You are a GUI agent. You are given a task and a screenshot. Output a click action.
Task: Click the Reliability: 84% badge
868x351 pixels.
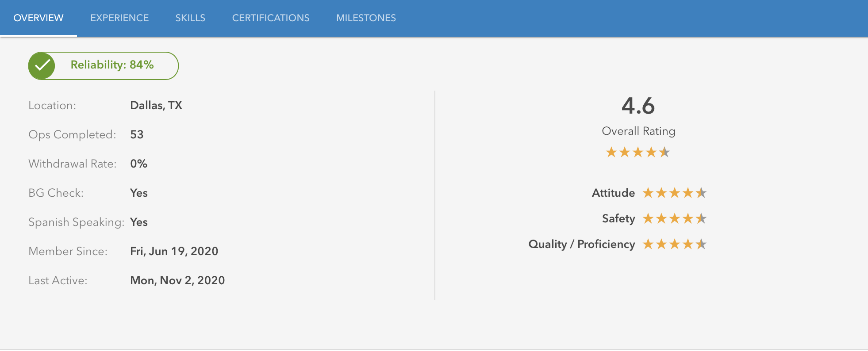tap(112, 65)
